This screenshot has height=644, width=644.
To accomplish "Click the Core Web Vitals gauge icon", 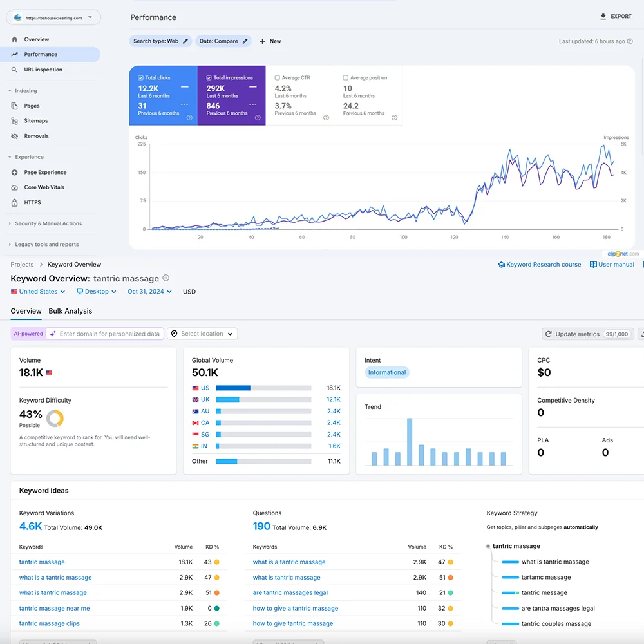I will 15,187.
